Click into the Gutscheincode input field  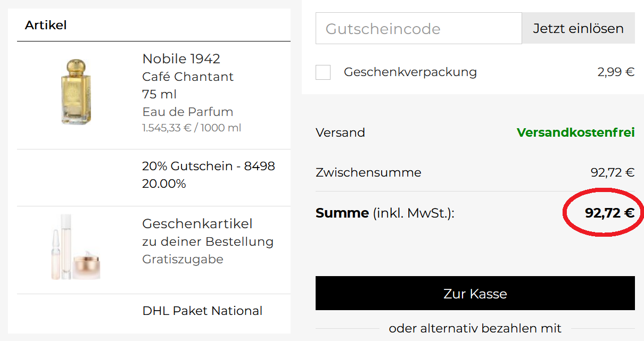coord(418,28)
